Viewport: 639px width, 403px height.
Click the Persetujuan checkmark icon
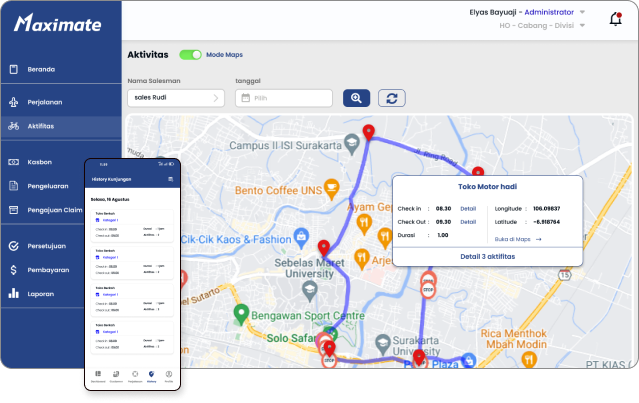(x=13, y=246)
